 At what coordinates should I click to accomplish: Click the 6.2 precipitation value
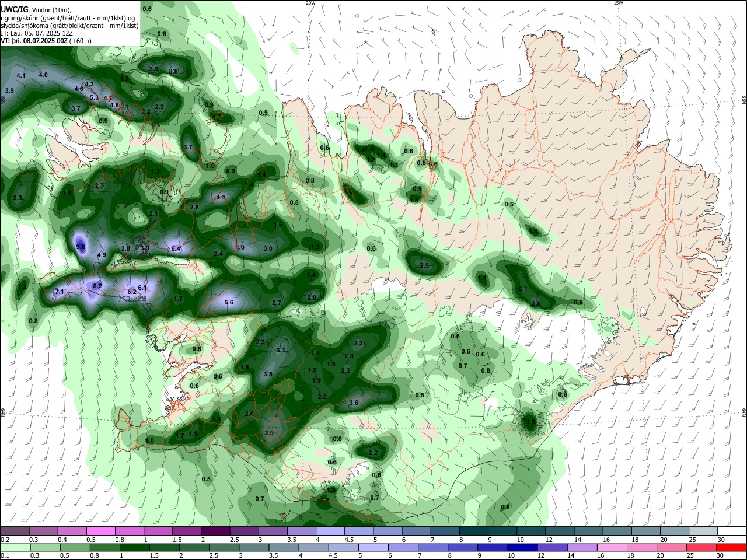[x=132, y=292]
